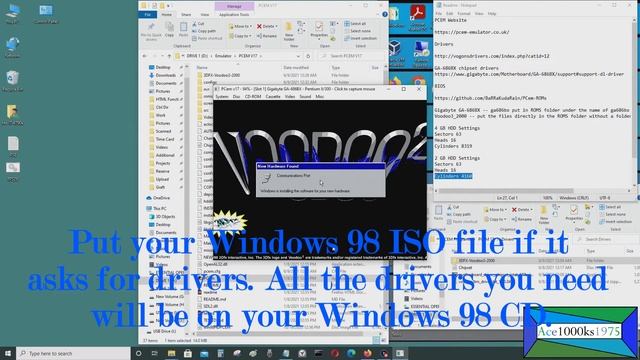640x360 pixels.
Task: Open Explorer Help question mark icon
Action: click(384, 14)
